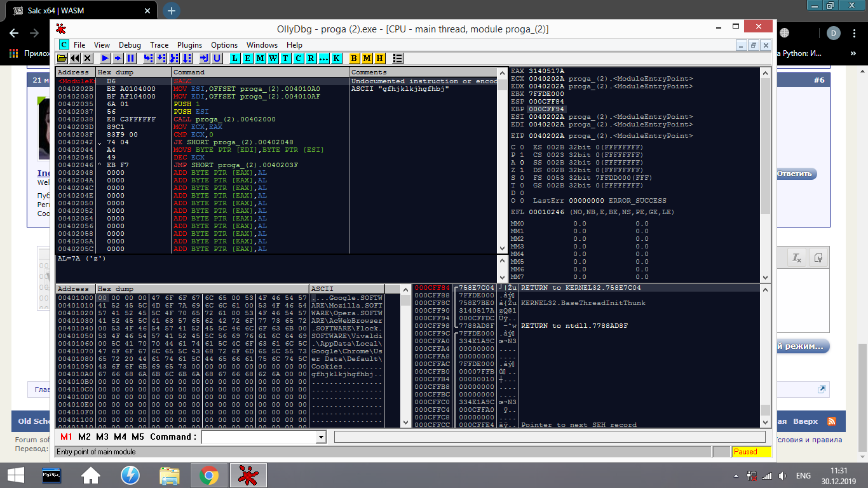The height and width of the screenshot is (488, 868).
Task: Open the call stack K icon
Action: point(337,58)
